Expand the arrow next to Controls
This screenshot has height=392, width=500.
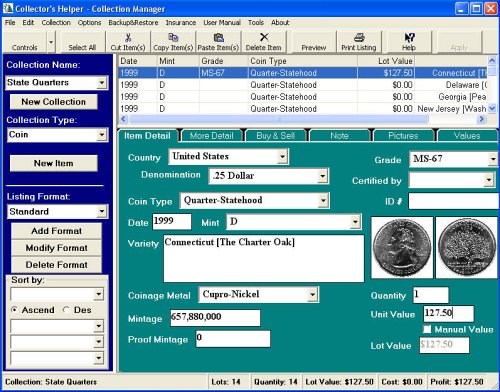coord(51,42)
